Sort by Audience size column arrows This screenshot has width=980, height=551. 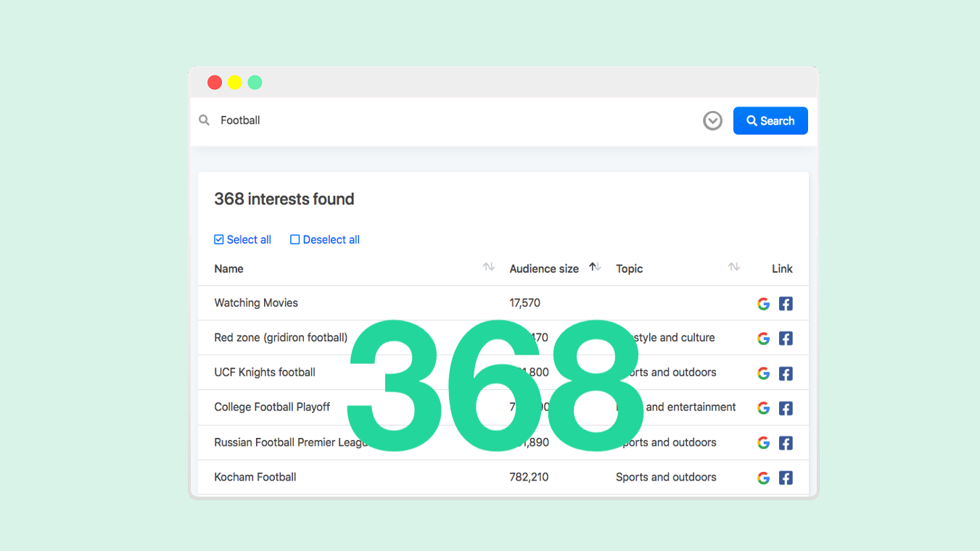(596, 268)
